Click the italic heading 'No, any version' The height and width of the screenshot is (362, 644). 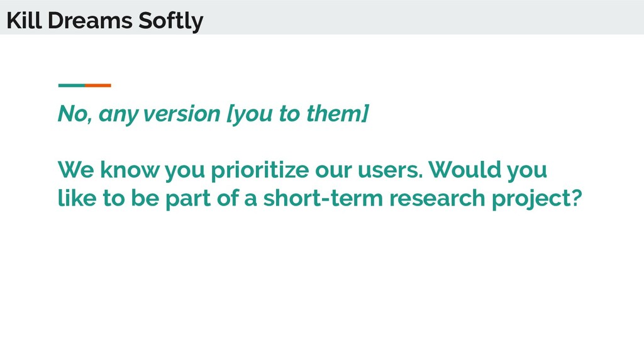(139, 113)
